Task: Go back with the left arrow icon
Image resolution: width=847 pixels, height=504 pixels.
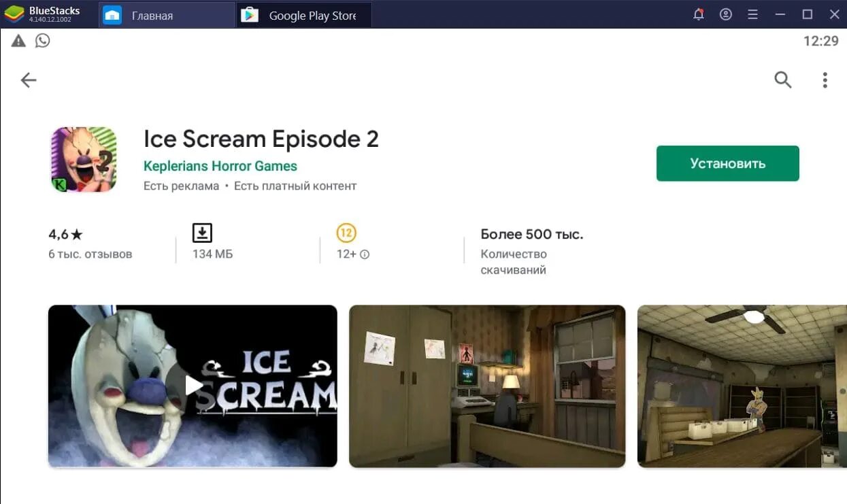Action: tap(28, 80)
